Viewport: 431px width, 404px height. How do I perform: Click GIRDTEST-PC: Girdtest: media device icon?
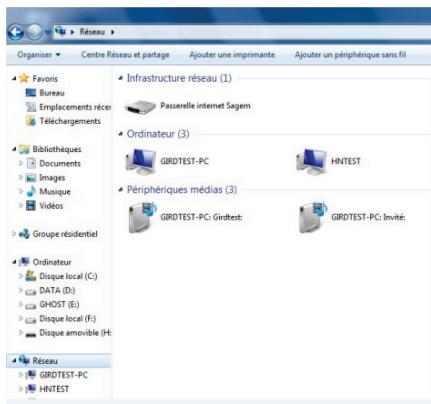click(142, 217)
